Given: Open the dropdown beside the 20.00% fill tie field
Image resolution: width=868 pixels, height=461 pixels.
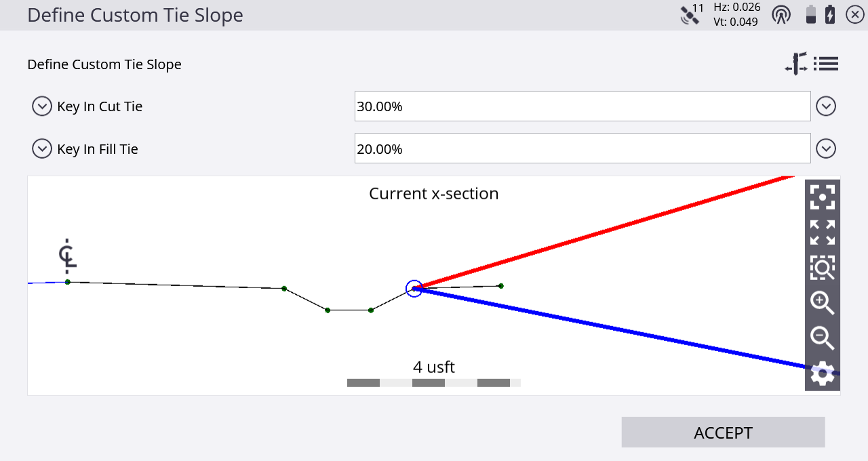Looking at the screenshot, I should [x=826, y=148].
